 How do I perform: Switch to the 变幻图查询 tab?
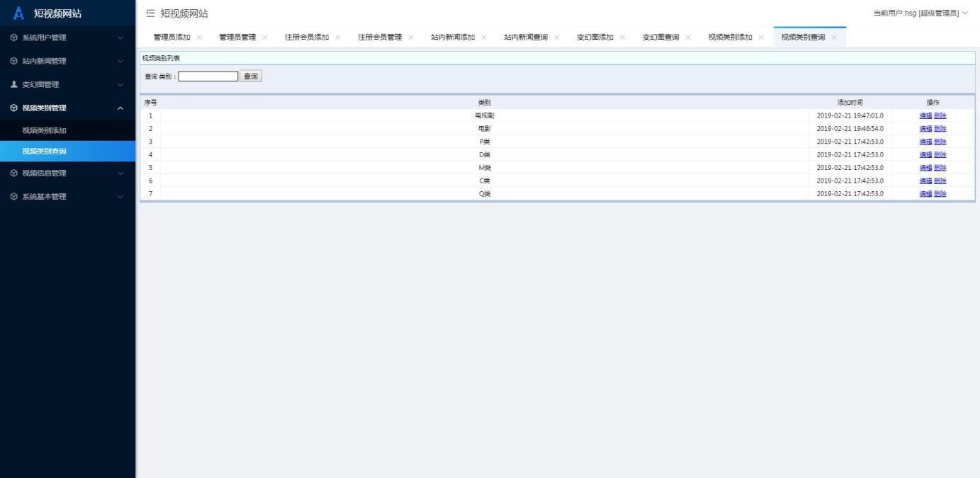[661, 38]
